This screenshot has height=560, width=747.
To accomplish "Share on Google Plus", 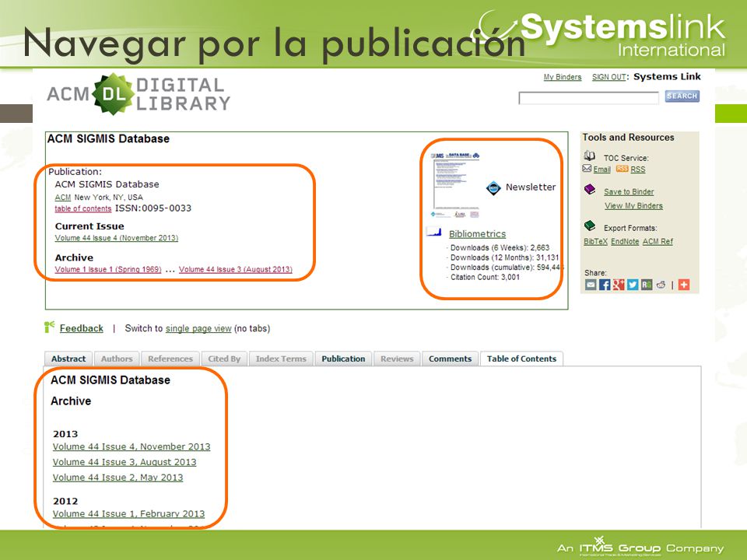I will [619, 285].
